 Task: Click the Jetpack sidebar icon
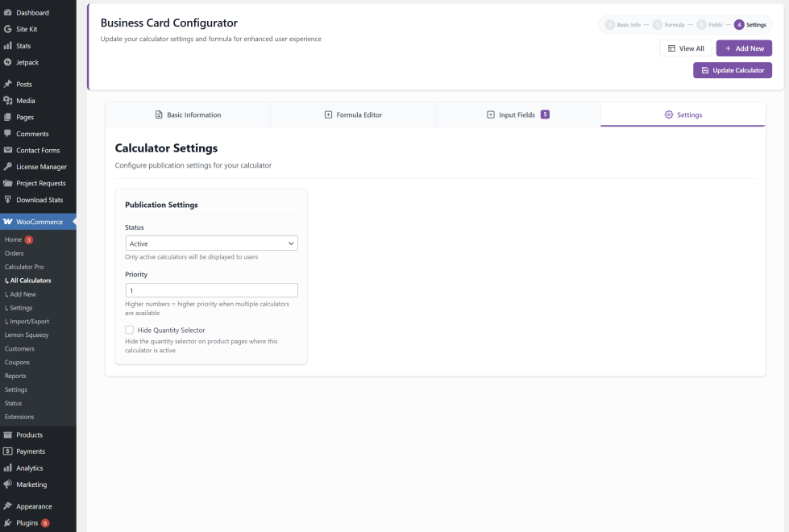(8, 62)
